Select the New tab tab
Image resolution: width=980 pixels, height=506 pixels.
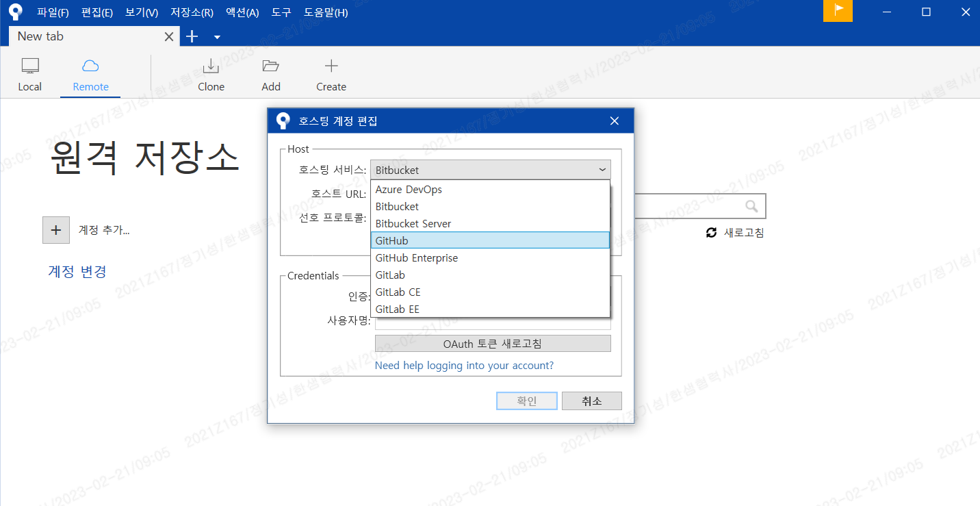click(x=94, y=37)
